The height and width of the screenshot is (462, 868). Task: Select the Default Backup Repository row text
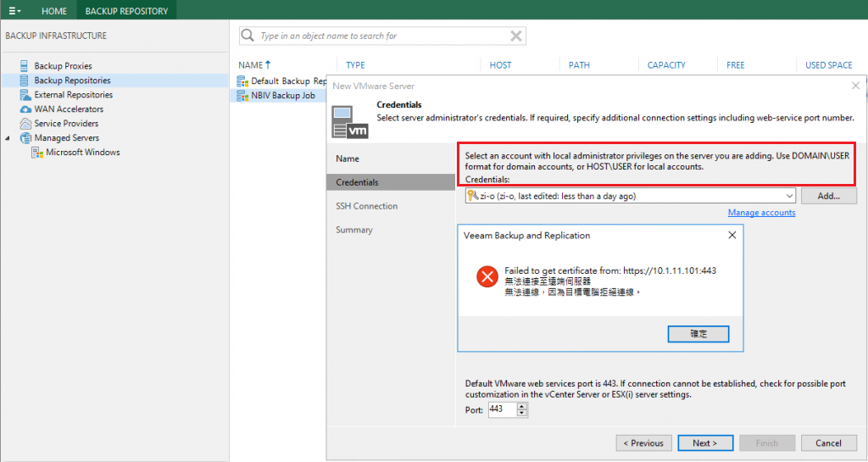click(x=288, y=81)
